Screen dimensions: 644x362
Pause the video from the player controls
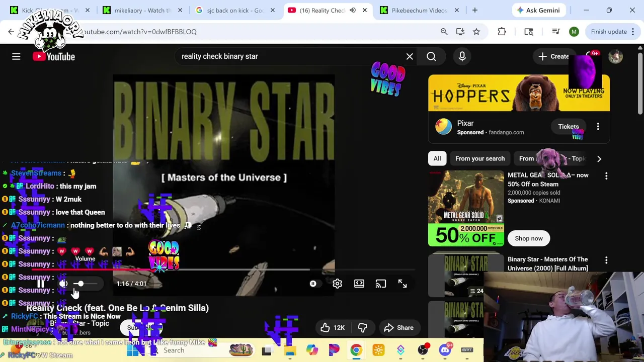[x=41, y=284]
